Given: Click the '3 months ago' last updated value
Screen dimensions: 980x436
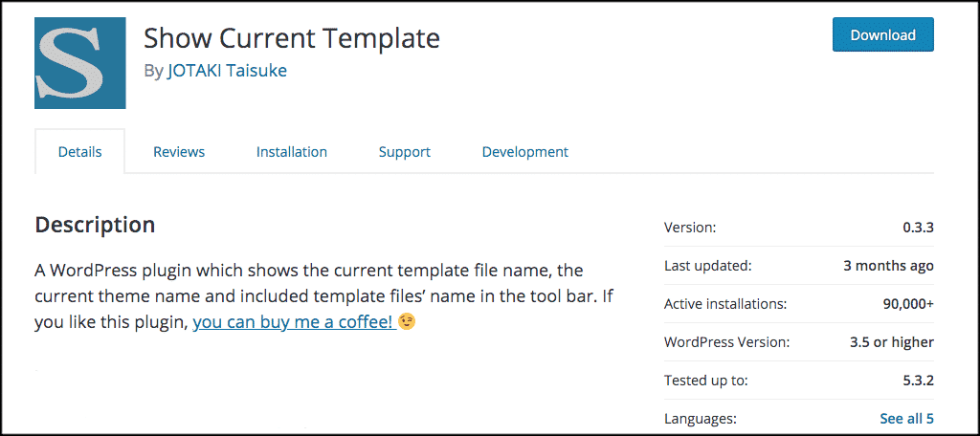Looking at the screenshot, I should [888, 266].
